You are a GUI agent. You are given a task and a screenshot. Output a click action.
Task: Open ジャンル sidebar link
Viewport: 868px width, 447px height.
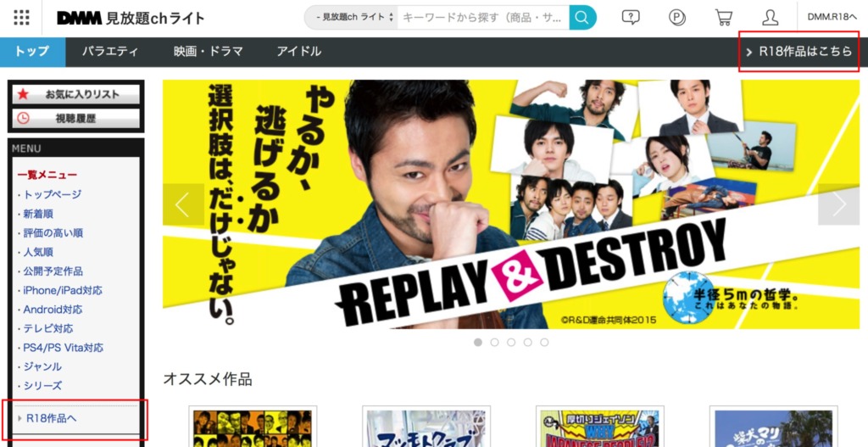42,366
